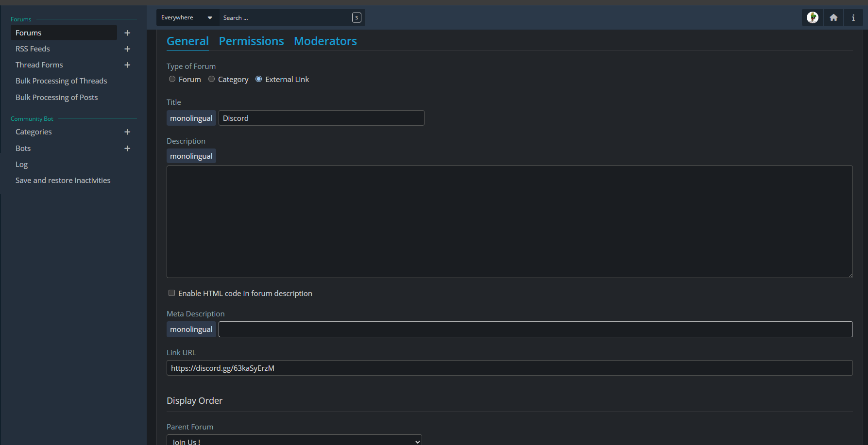Go to the home page icon

[x=834, y=18]
